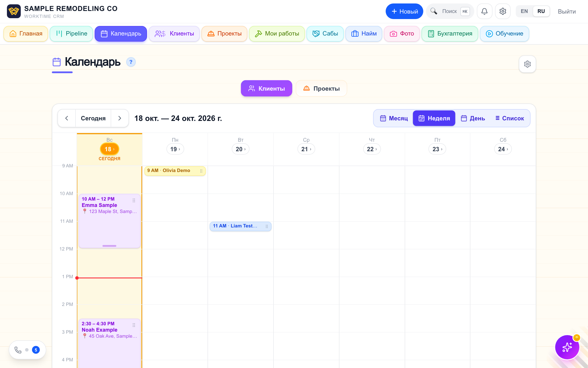This screenshot has width=588, height=368.
Task: Open day 19 Monday
Action: (x=175, y=149)
